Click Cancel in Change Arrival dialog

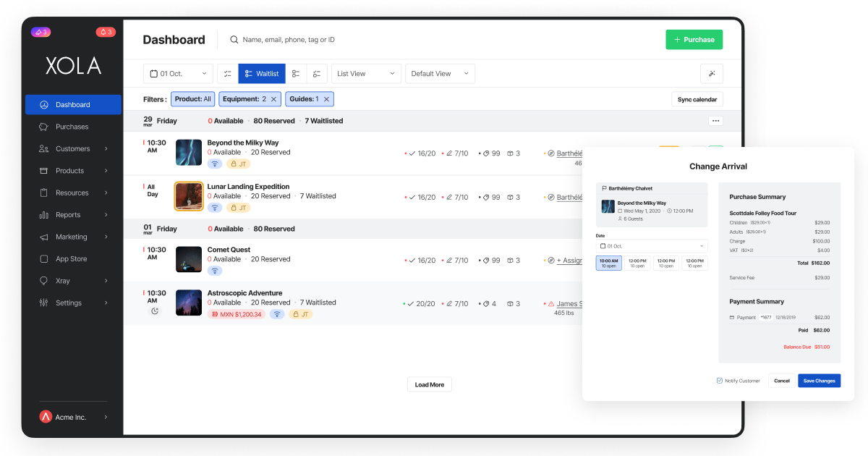(x=782, y=381)
